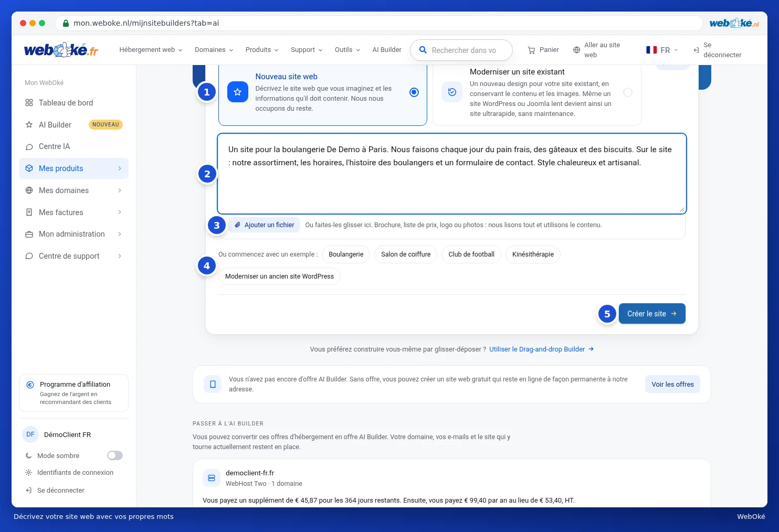Click the Mes factures document icon

click(29, 212)
